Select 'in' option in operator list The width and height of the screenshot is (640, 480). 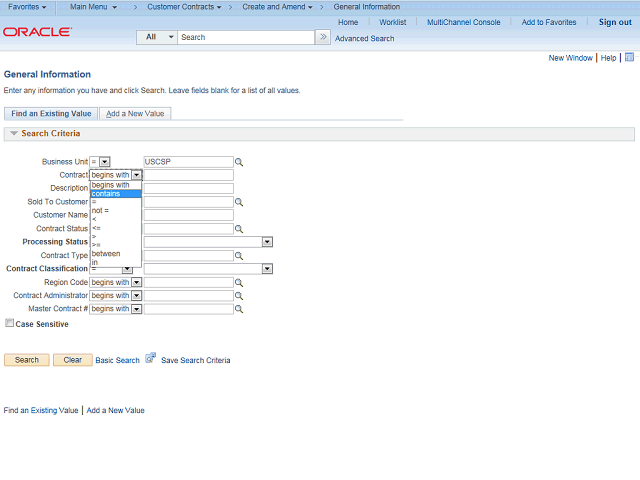pyautogui.click(x=116, y=262)
